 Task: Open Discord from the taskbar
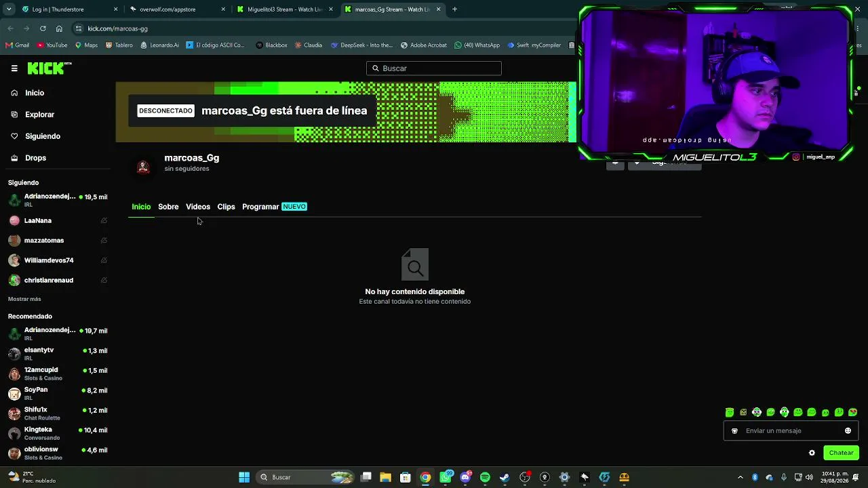pyautogui.click(x=465, y=477)
